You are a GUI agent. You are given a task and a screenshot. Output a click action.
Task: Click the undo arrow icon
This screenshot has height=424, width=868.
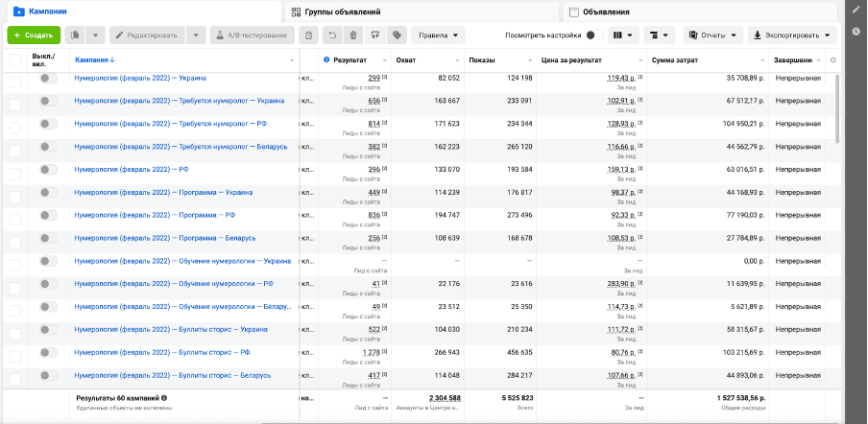click(x=332, y=35)
